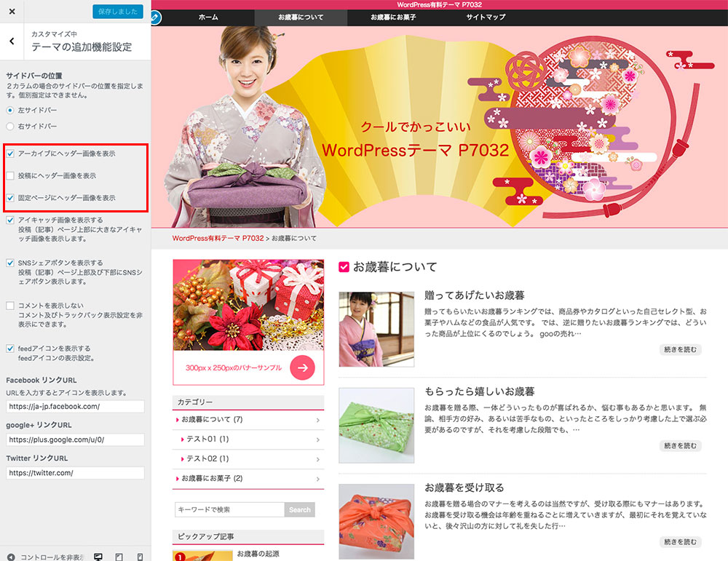Open the article もらったら嬉しいお歳暮

tap(480, 391)
